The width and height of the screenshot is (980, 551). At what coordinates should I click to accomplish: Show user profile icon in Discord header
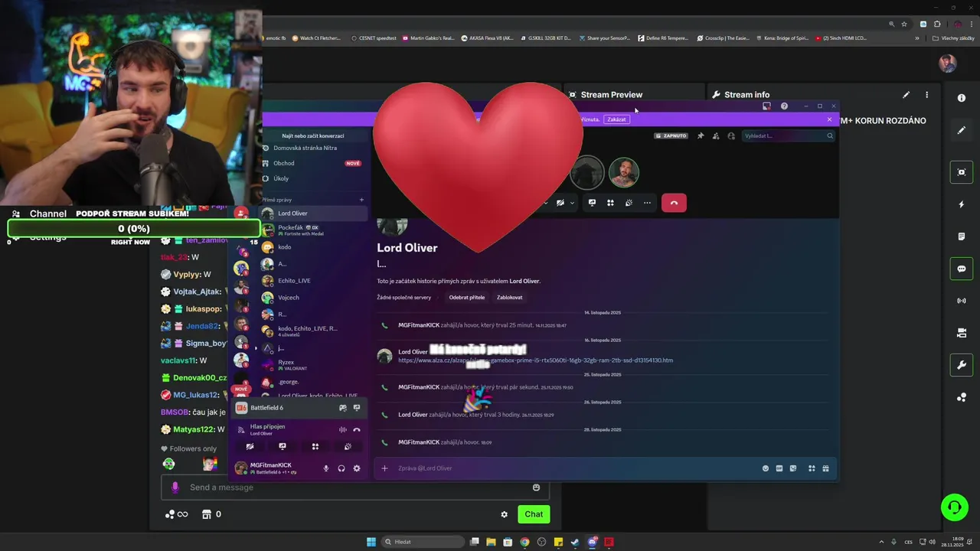(731, 135)
